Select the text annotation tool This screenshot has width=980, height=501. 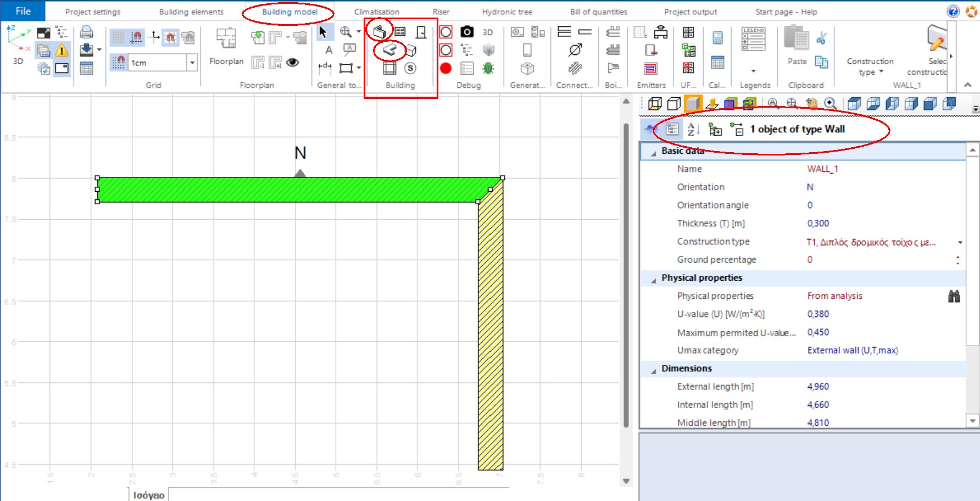(328, 50)
